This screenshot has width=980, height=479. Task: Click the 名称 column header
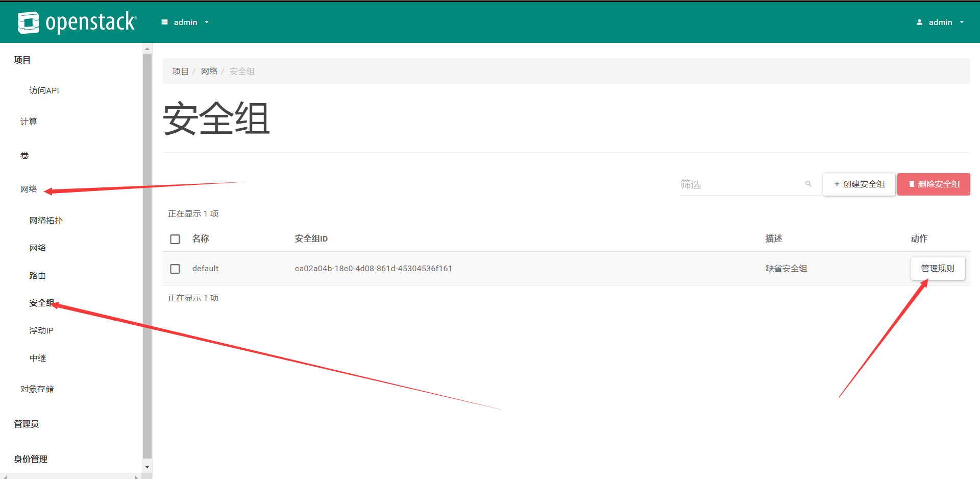point(201,238)
